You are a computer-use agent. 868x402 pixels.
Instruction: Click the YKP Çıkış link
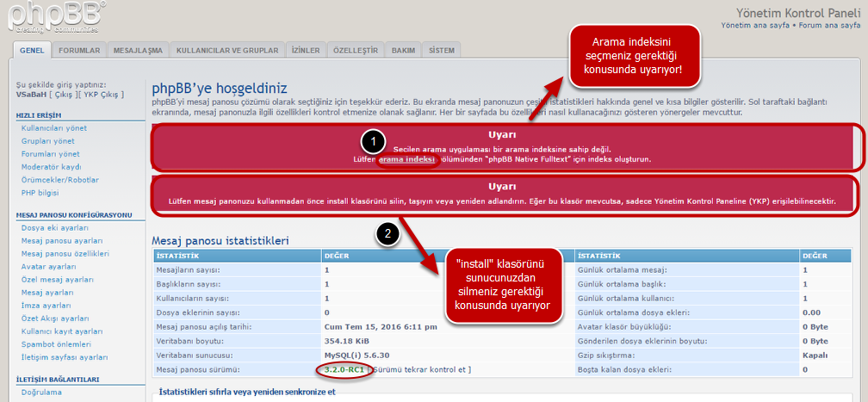click(x=100, y=95)
